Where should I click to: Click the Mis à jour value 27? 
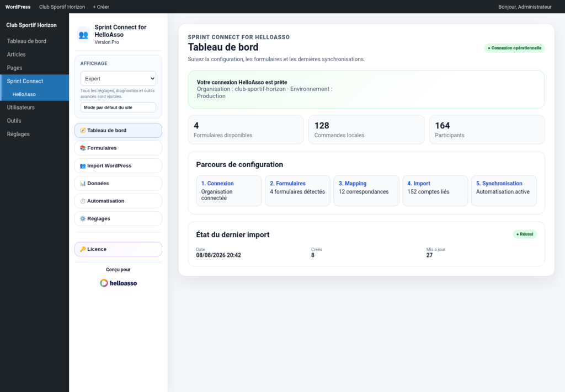pyautogui.click(x=429, y=255)
